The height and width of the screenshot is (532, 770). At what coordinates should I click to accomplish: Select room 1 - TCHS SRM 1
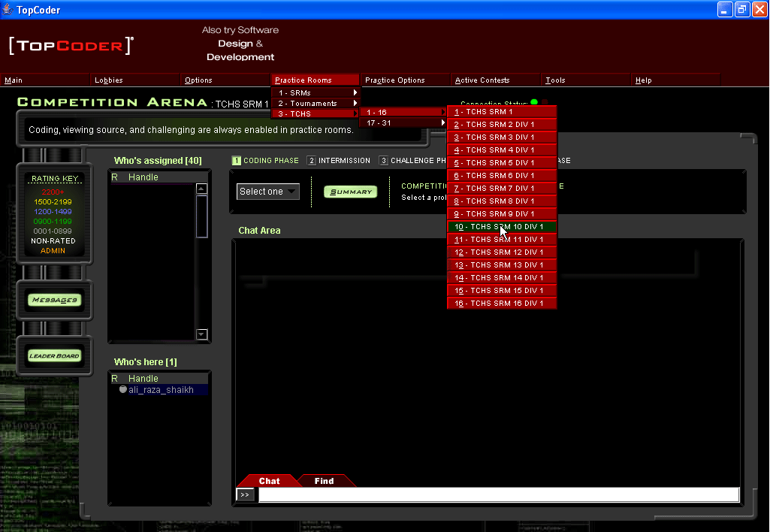pyautogui.click(x=502, y=112)
